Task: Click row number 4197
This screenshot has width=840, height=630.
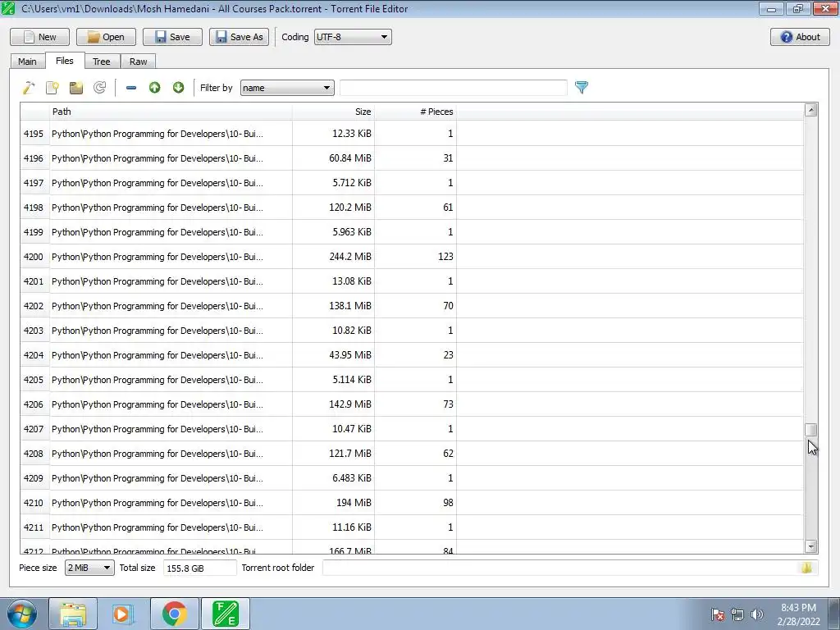Action: pyautogui.click(x=33, y=183)
